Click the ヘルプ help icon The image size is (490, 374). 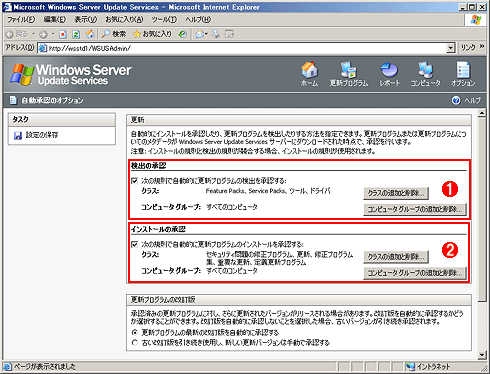[x=456, y=100]
